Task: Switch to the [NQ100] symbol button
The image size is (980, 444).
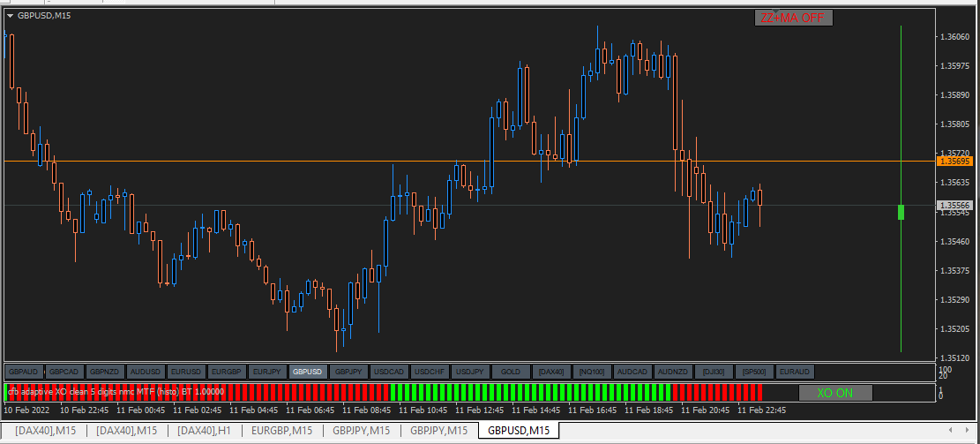Action: coord(592,372)
